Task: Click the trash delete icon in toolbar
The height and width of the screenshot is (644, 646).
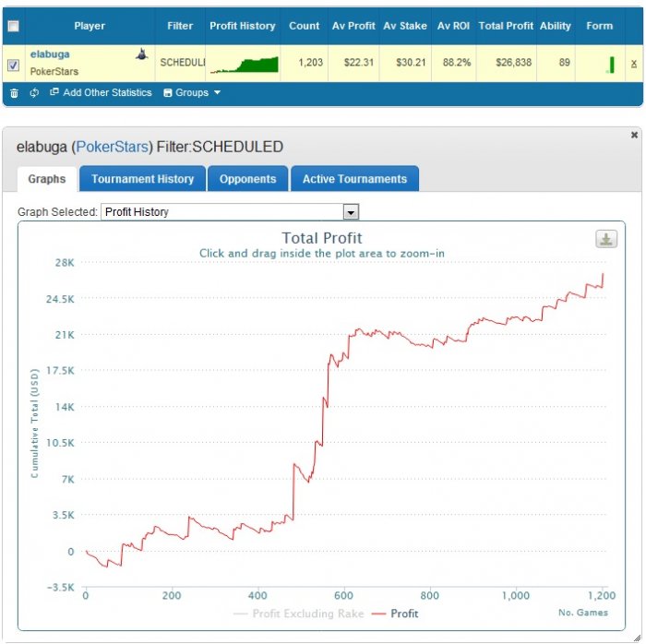Action: tap(14, 93)
